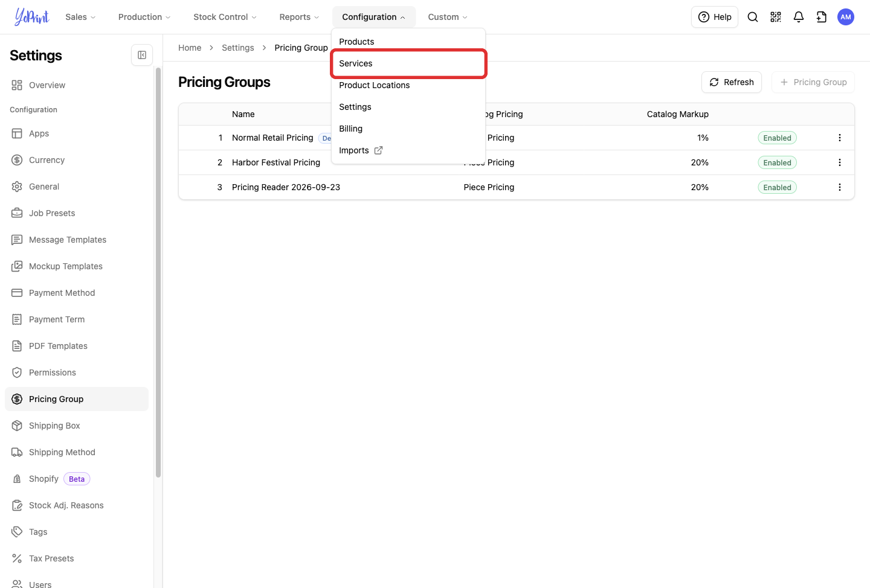Image resolution: width=870 pixels, height=588 pixels.
Task: Open Message Templates in sidebar
Action: point(77,240)
